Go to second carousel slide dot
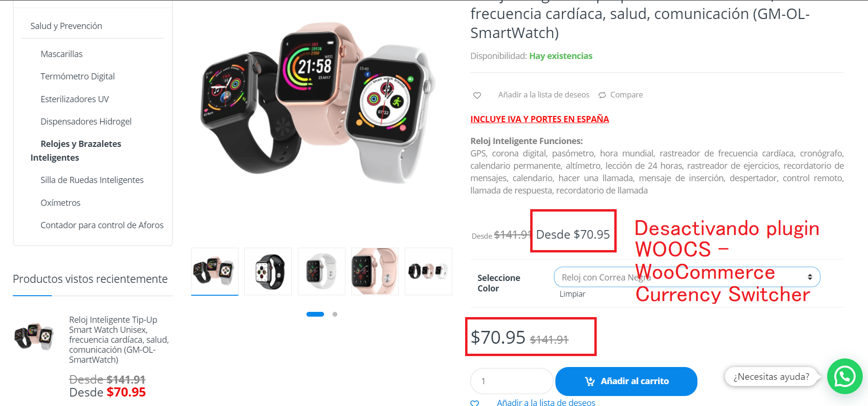 click(335, 314)
